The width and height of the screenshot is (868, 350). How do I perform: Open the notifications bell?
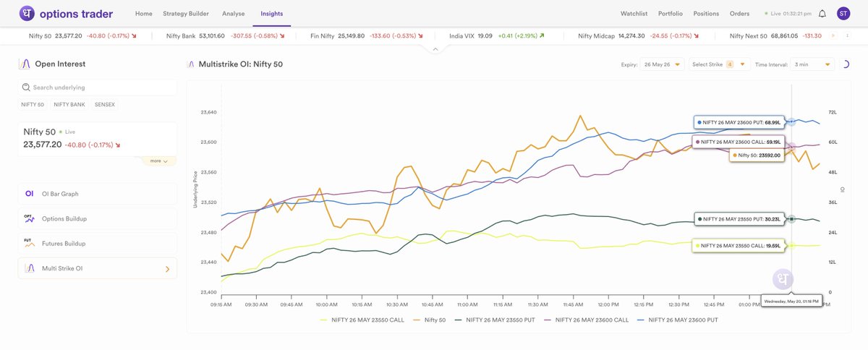click(822, 14)
